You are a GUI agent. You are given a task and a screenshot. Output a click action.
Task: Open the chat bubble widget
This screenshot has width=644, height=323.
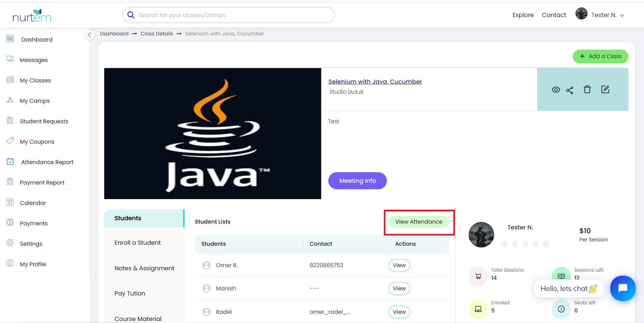[x=623, y=288]
